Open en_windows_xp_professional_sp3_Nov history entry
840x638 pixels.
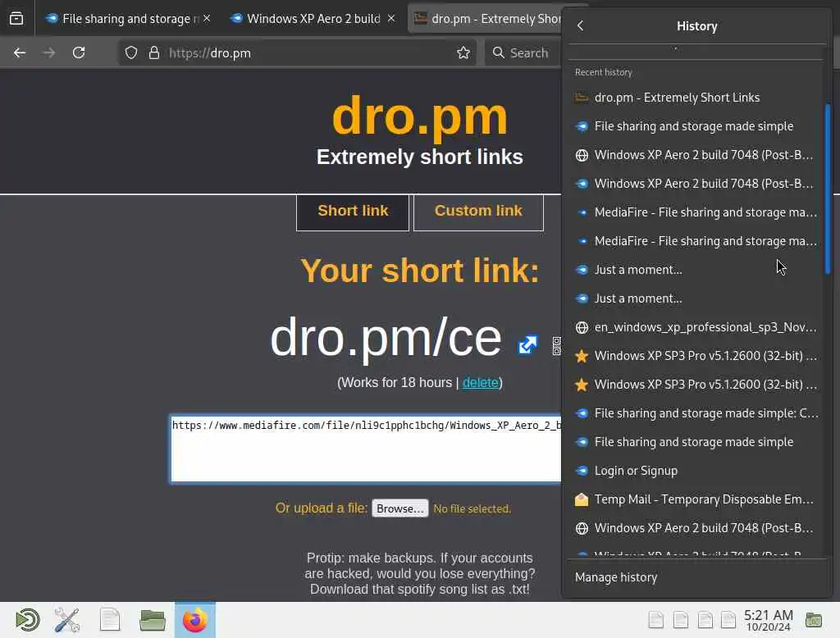point(696,327)
